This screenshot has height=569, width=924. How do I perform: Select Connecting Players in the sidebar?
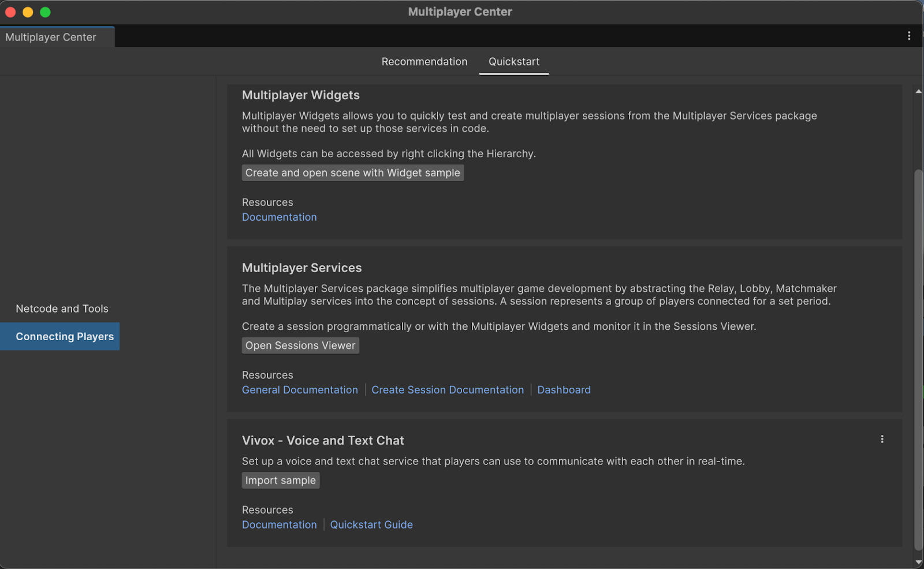[59, 336]
